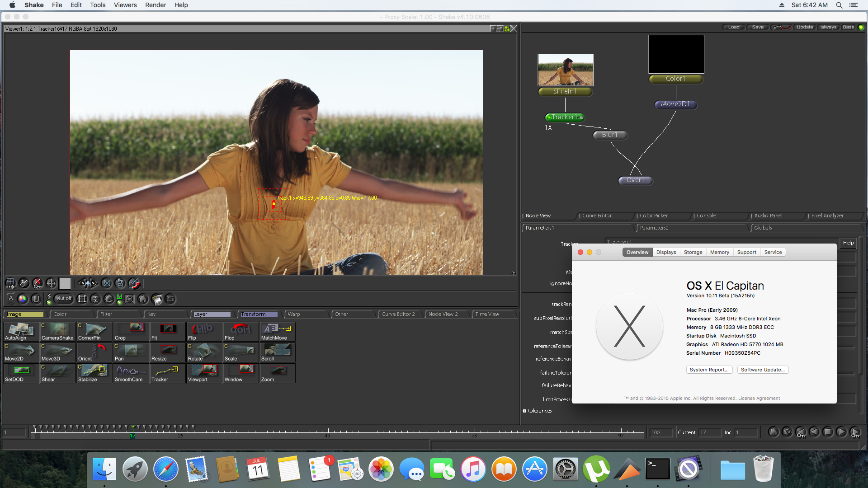Toggle the 'always' update mode button

point(829,27)
